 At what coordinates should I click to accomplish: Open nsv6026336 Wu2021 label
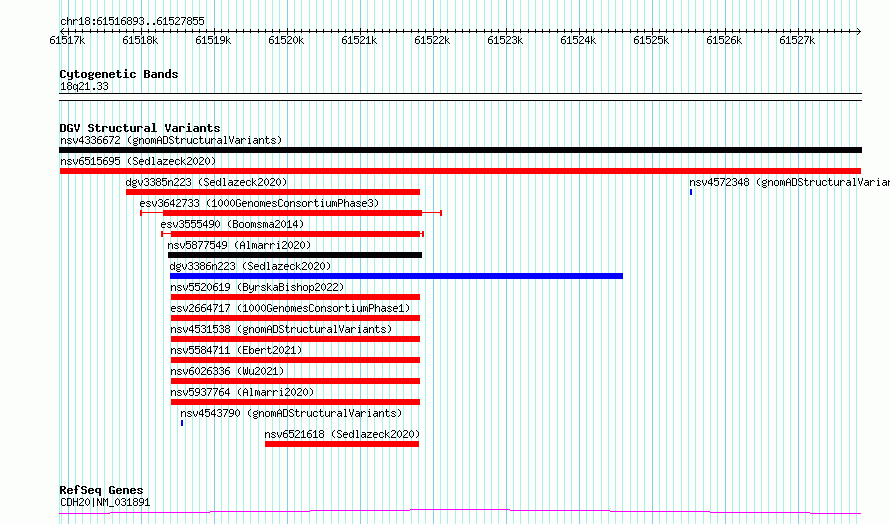[x=227, y=371]
